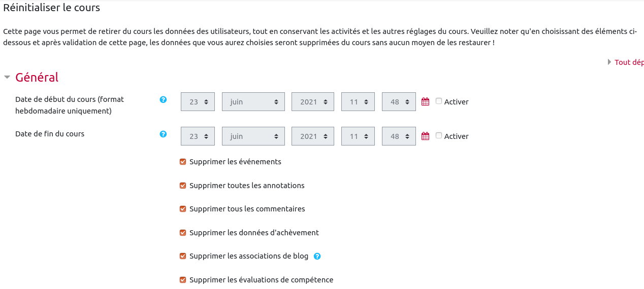Uncheck Supprimer tous les commentaires
This screenshot has height=289, width=644.
pyautogui.click(x=183, y=209)
